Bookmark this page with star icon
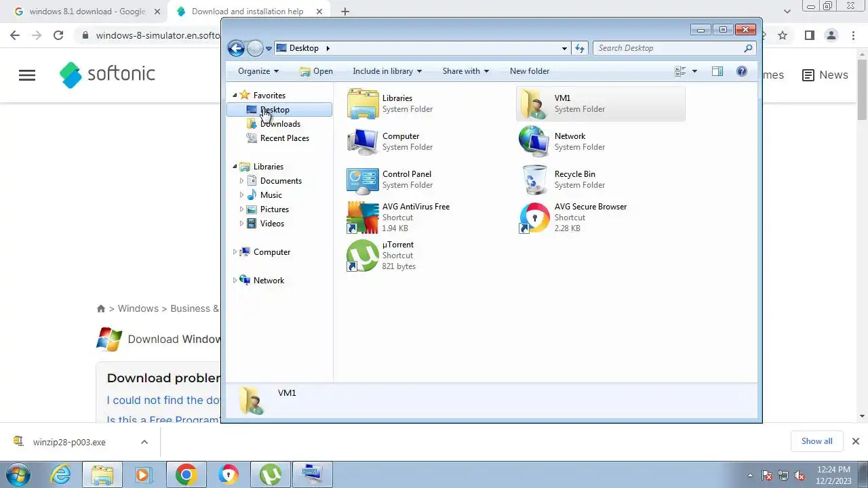Image resolution: width=868 pixels, height=488 pixels. [783, 35]
